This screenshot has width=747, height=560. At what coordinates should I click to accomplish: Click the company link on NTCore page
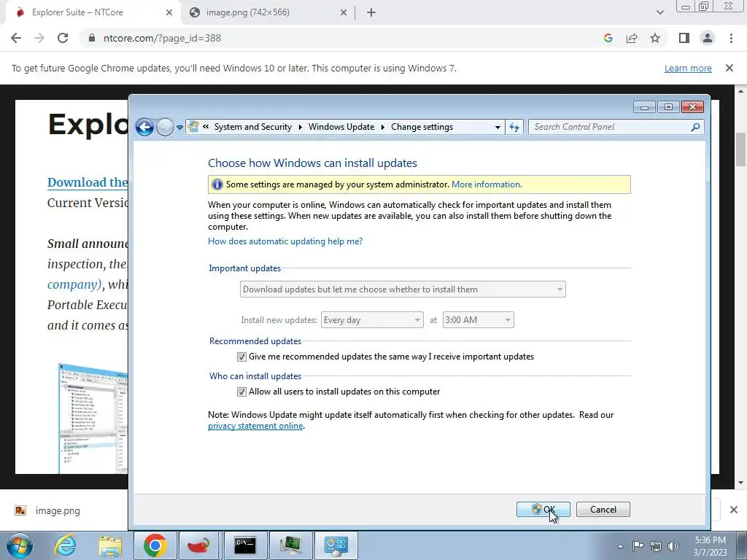[74, 284]
